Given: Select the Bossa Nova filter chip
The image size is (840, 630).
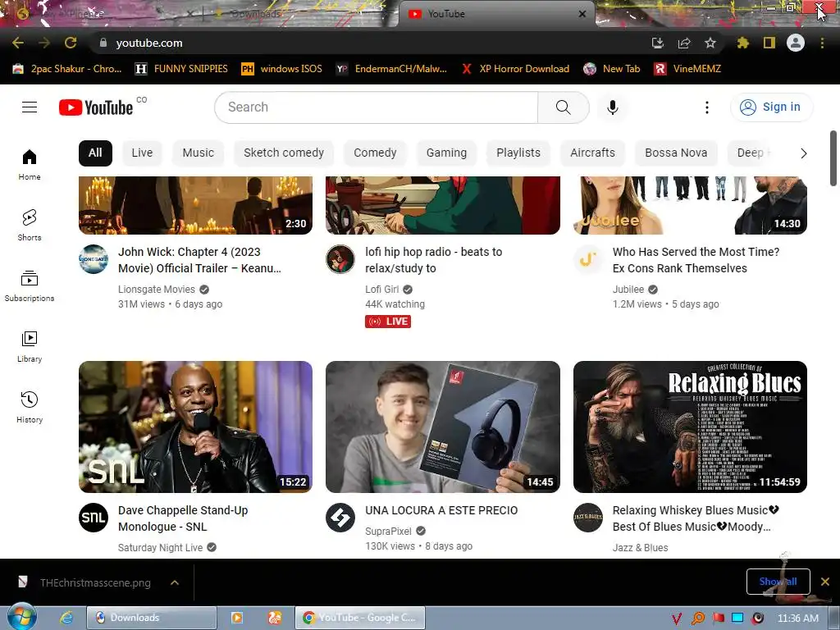Looking at the screenshot, I should click(676, 153).
